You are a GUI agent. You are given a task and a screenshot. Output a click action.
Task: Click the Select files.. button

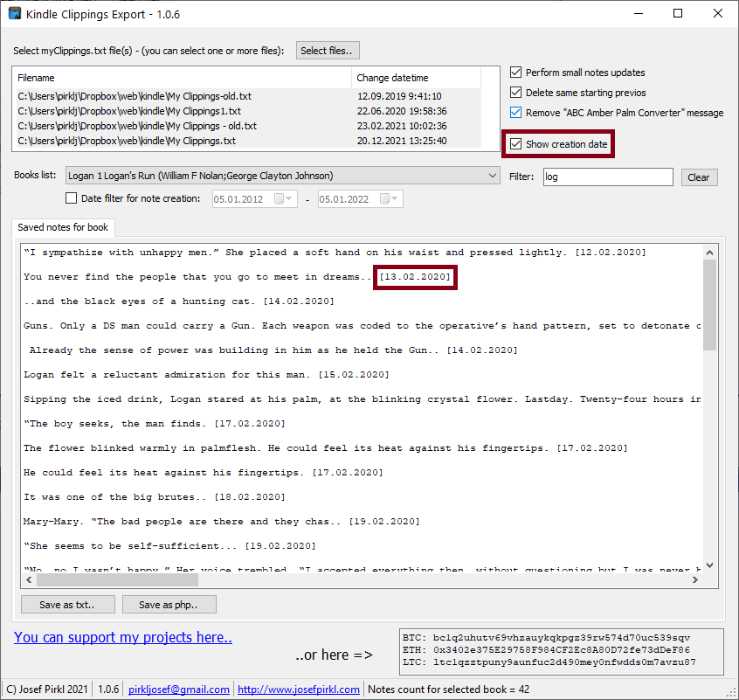(x=328, y=51)
